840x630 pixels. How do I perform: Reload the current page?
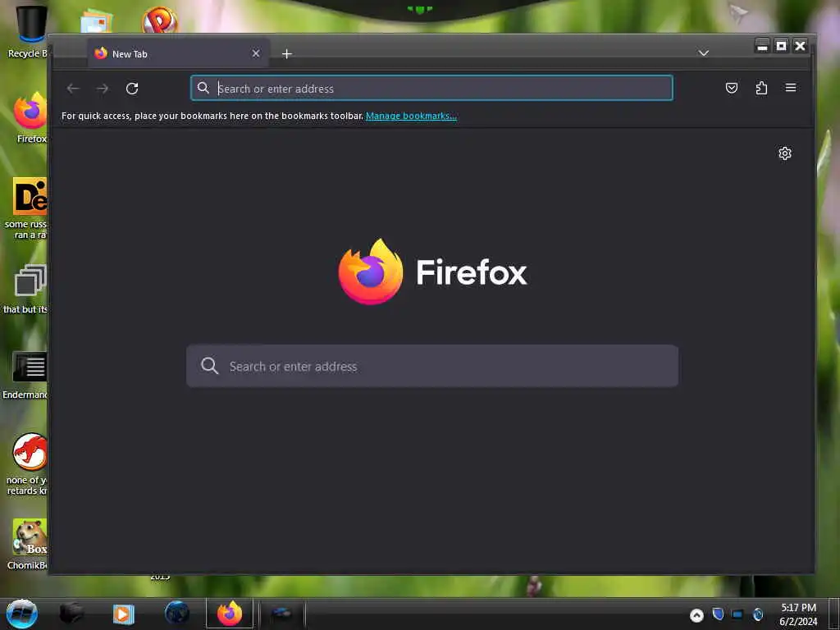[132, 89]
